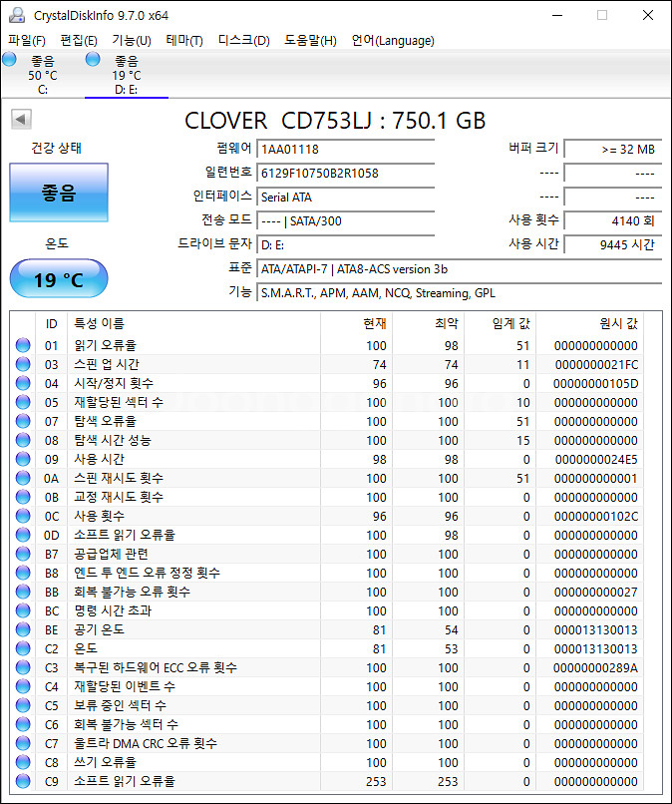The height and width of the screenshot is (804, 672).
Task: Select the raw value 0000000021FC
Action: pos(596,364)
